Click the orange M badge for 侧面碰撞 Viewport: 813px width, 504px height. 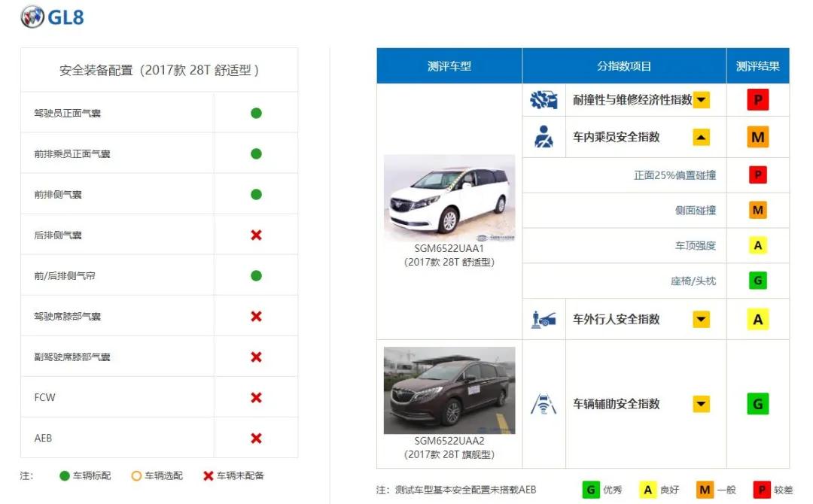coord(757,210)
